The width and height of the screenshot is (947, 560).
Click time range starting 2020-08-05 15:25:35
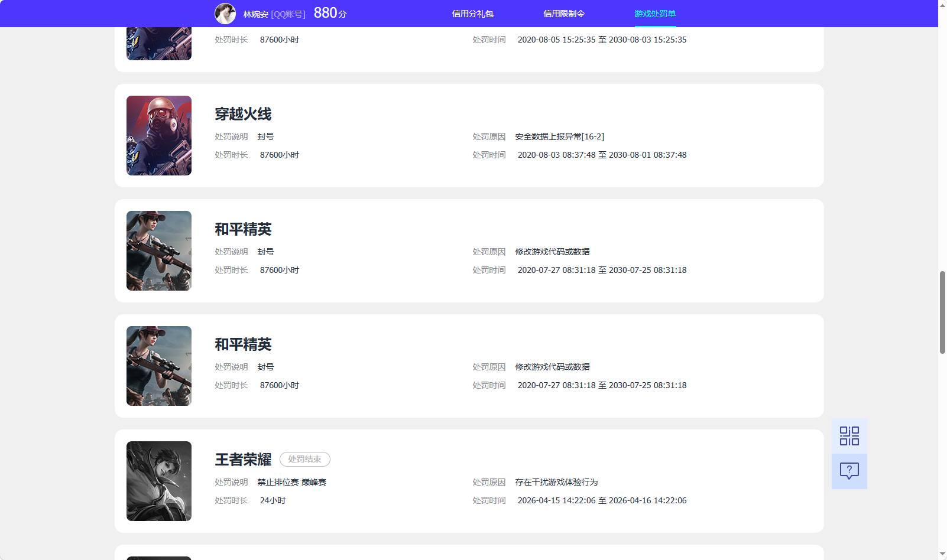(x=602, y=40)
